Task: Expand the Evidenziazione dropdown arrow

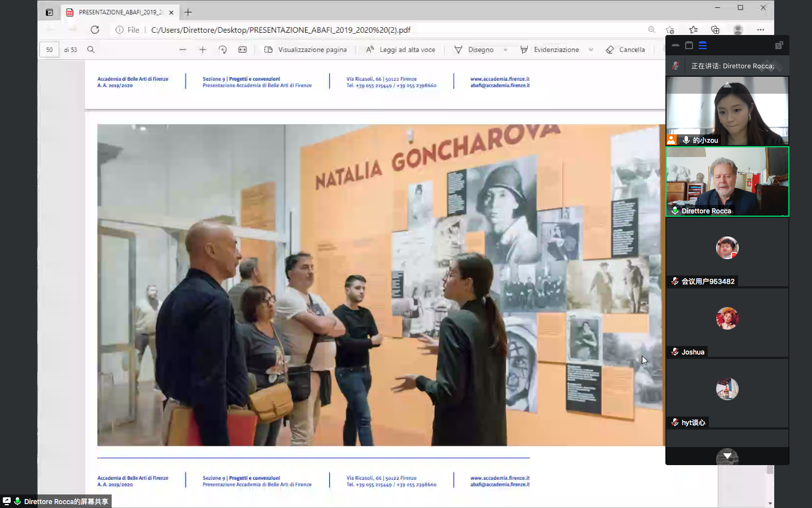Action: pyautogui.click(x=590, y=50)
